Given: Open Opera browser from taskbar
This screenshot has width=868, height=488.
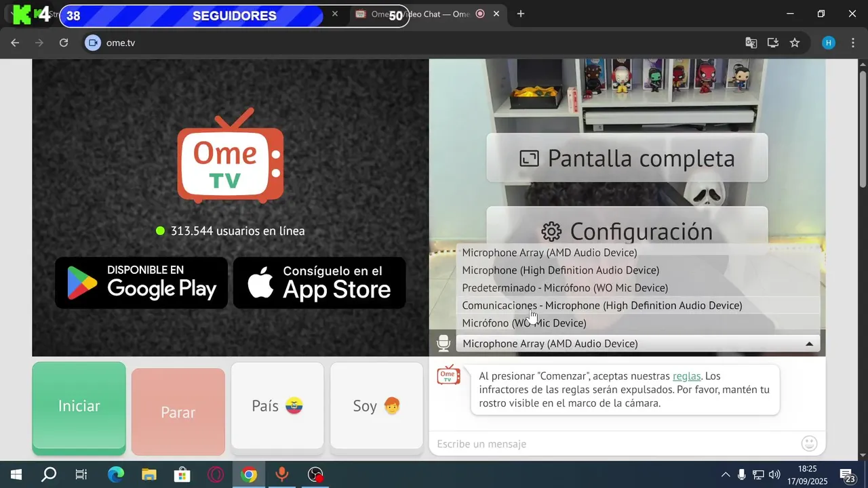Looking at the screenshot, I should (216, 475).
